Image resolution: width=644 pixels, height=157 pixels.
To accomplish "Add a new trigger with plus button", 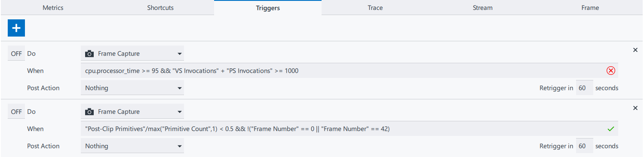I will (16, 28).
